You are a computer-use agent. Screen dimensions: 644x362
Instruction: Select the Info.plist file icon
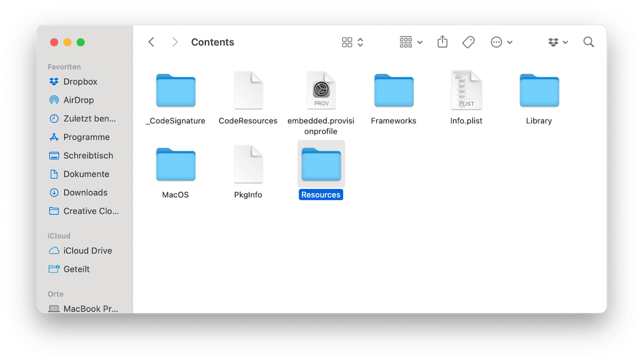466,89
